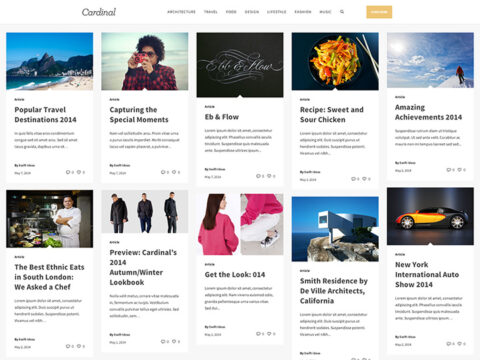This screenshot has height=360, width=480.
Task: Open the Architecture menu item
Action: pyautogui.click(x=181, y=12)
